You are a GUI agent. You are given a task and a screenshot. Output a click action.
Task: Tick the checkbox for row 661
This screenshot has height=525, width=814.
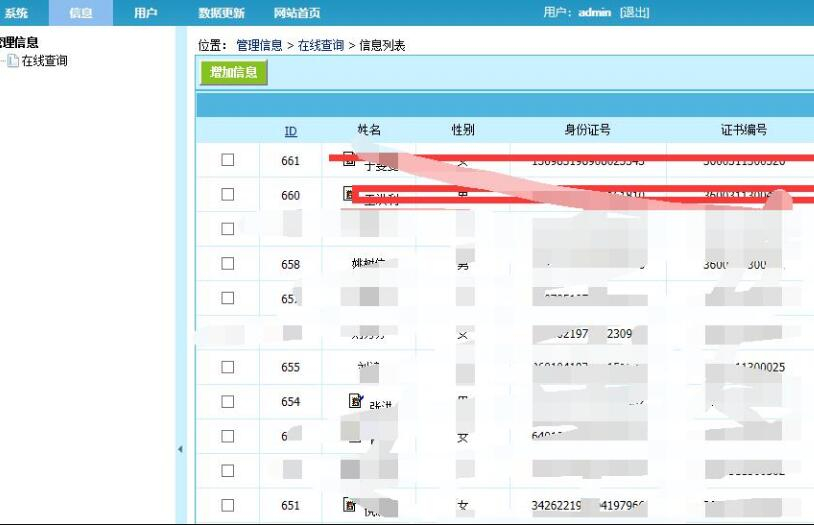(228, 160)
